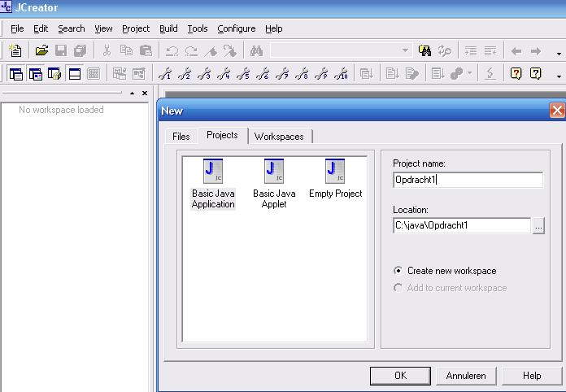Click the Location path input field
The image size is (566, 392).
[462, 225]
